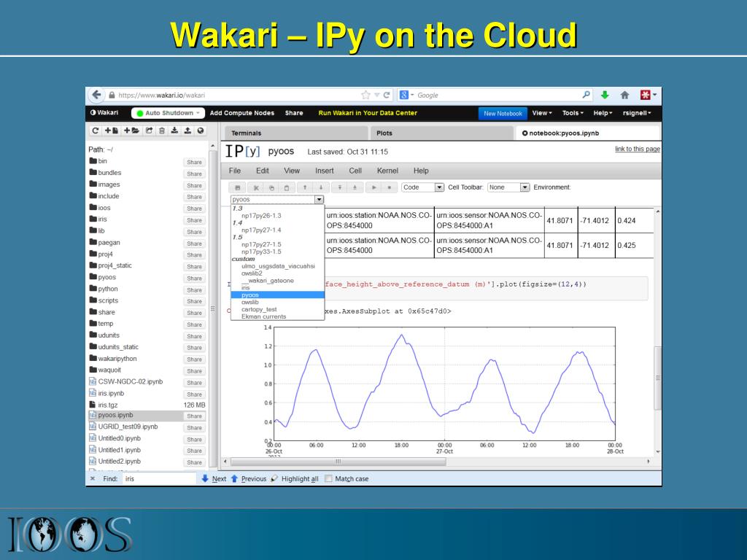Create a new folder in the file browser

pos(131,131)
